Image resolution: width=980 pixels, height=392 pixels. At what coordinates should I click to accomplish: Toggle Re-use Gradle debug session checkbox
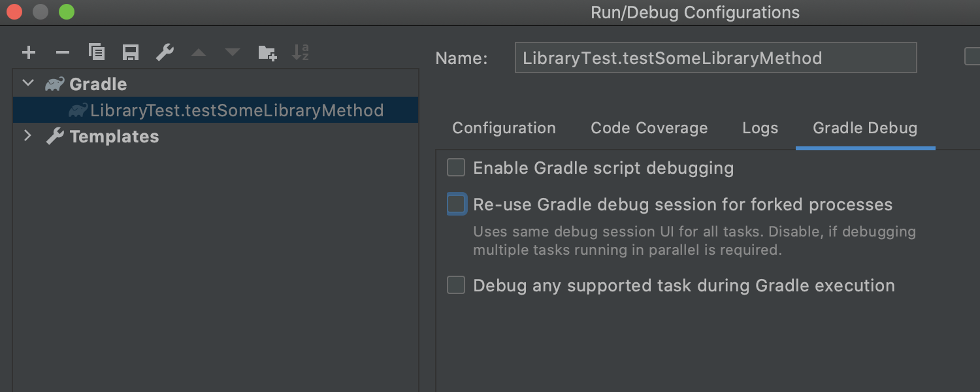[456, 204]
